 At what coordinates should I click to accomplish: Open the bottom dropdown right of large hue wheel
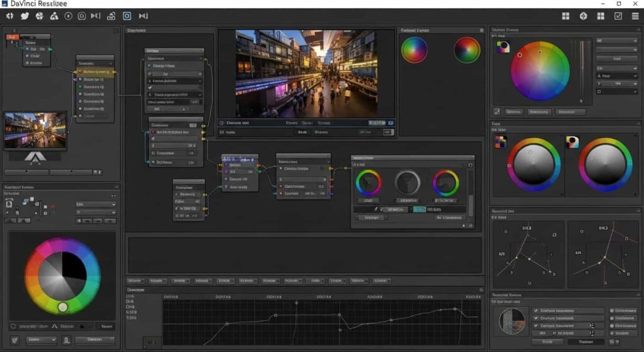click(616, 91)
